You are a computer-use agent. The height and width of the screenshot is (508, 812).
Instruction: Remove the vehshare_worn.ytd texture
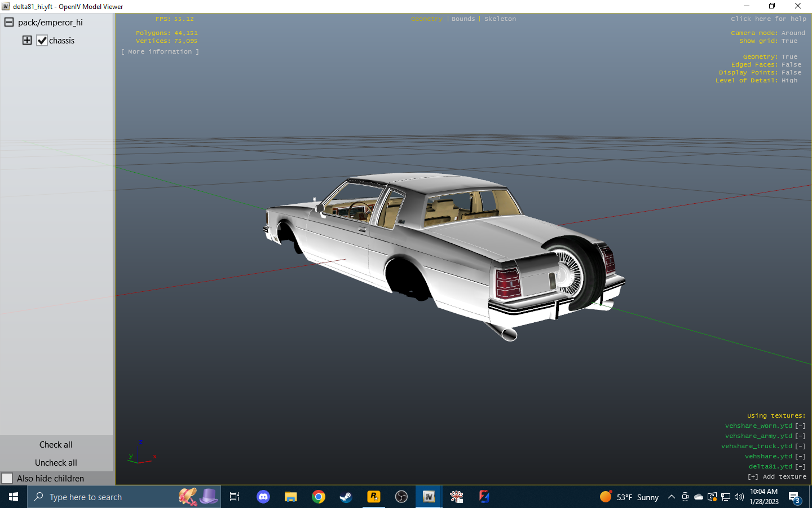point(800,426)
